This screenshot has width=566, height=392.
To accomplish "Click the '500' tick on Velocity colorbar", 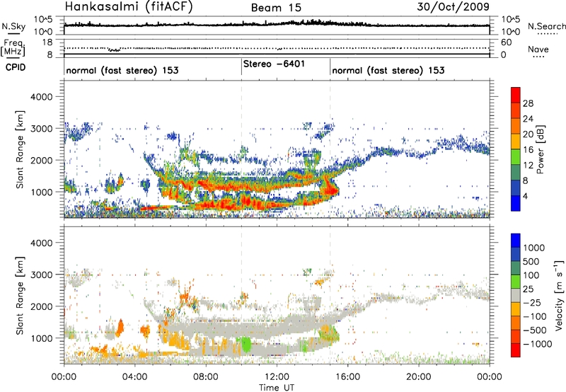I will (x=531, y=262).
